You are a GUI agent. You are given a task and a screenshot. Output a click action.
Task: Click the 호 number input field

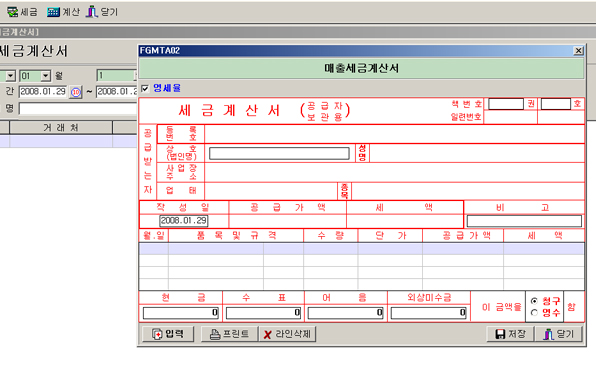[556, 104]
